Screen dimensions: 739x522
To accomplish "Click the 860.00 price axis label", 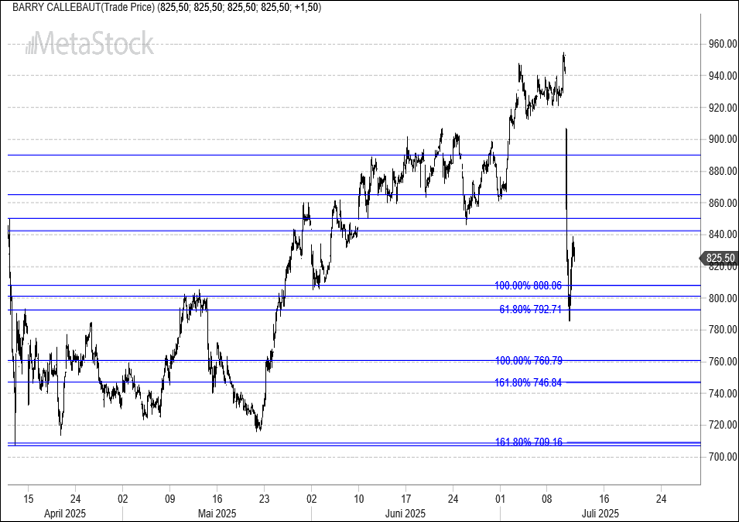I will 723,203.
